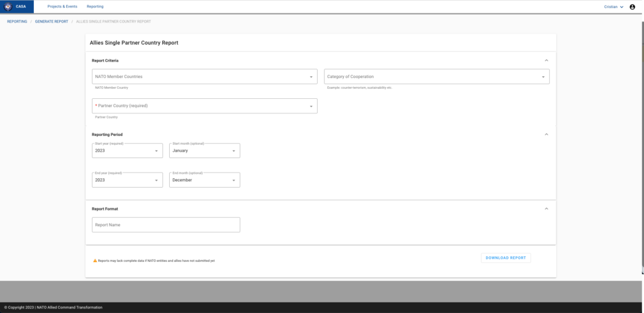Click the warning triangle icon
Viewport: 644px width, 313px height.
pyautogui.click(x=95, y=260)
